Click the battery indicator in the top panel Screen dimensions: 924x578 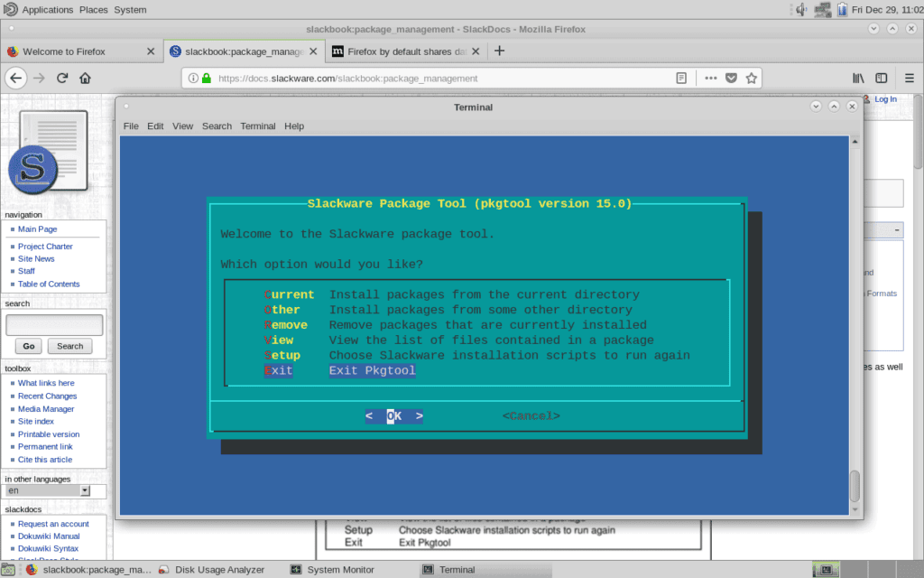(843, 9)
